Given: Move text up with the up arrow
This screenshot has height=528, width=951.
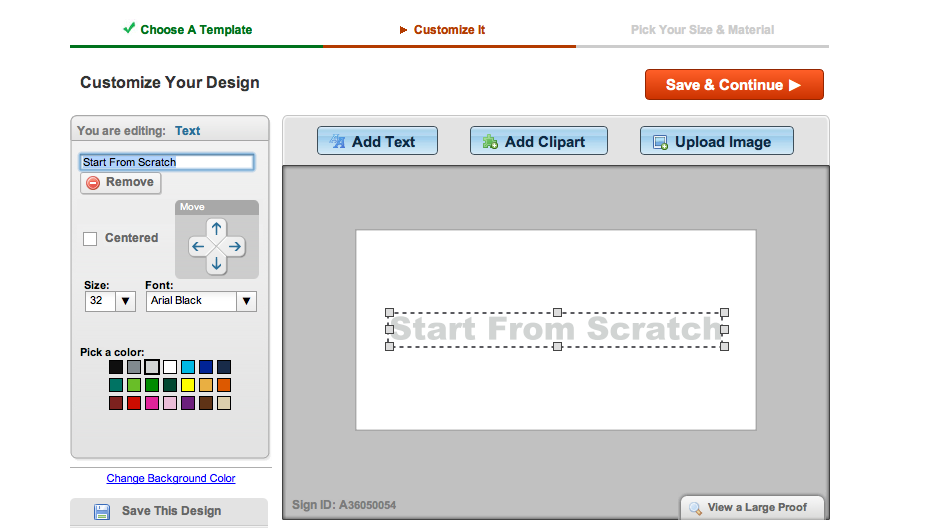Looking at the screenshot, I should click(x=216, y=228).
